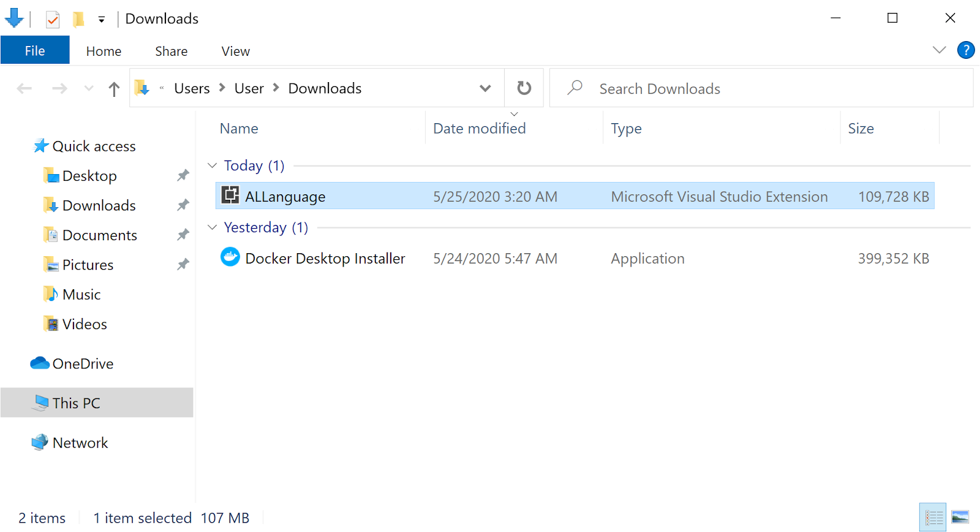The width and height of the screenshot is (980, 532).
Task: Refresh the Downloads folder
Action: coord(524,88)
